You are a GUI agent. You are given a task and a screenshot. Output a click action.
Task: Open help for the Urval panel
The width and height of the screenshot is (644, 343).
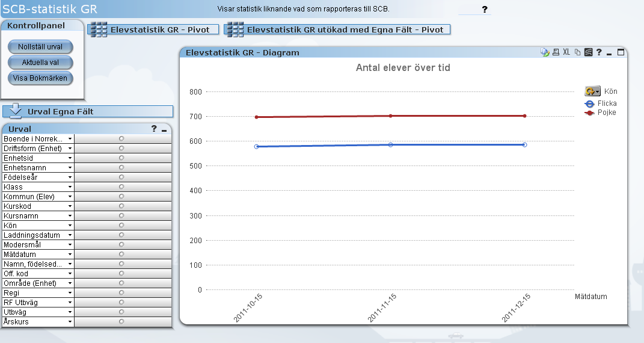coord(154,129)
